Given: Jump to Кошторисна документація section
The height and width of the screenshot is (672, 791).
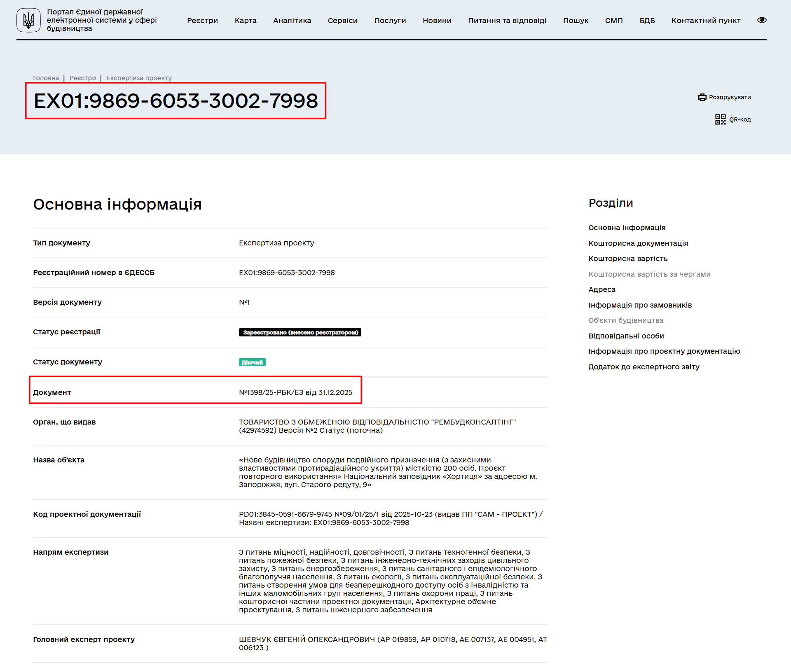Looking at the screenshot, I should pos(638,243).
